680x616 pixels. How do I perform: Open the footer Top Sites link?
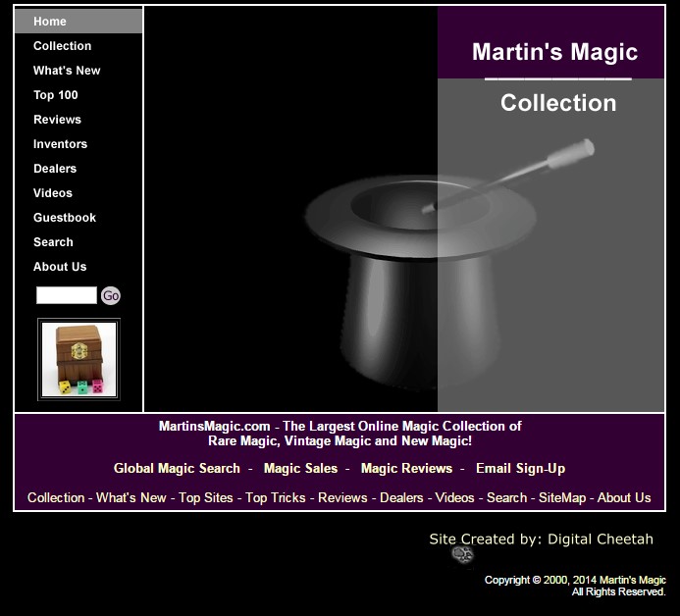tap(205, 497)
